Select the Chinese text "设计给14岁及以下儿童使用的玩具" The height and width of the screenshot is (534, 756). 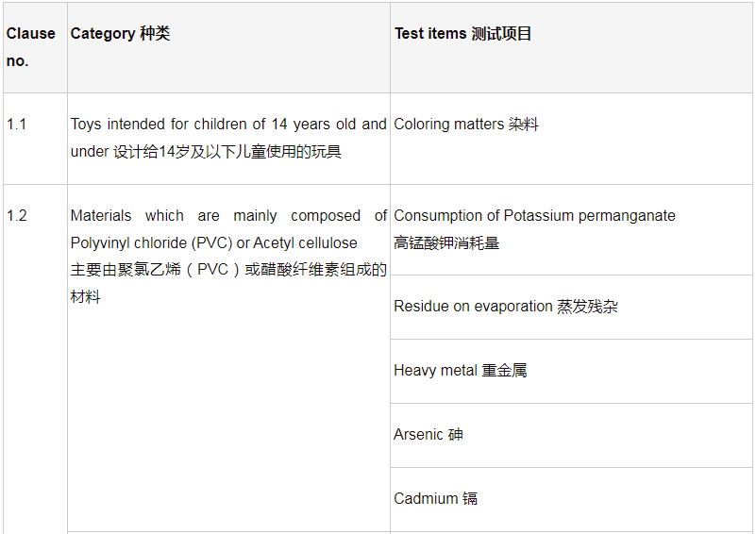(227, 152)
